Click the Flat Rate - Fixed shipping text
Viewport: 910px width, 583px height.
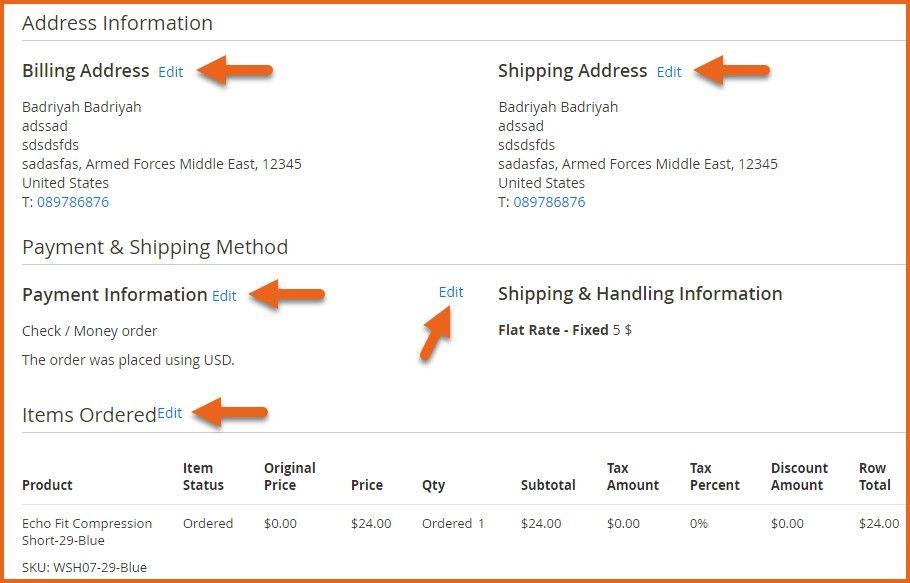coord(553,330)
